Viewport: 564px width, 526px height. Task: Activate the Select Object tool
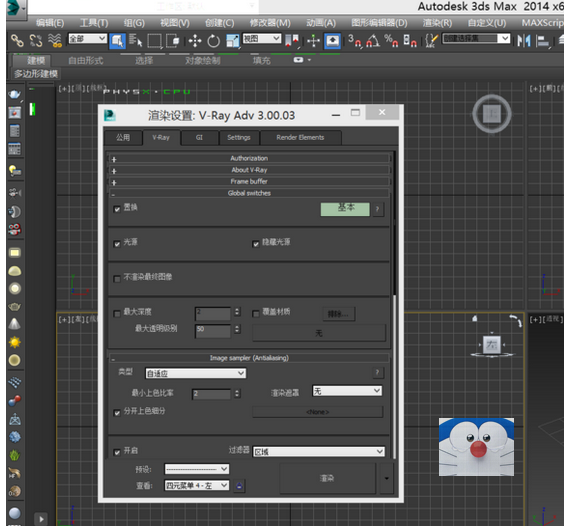point(117,41)
